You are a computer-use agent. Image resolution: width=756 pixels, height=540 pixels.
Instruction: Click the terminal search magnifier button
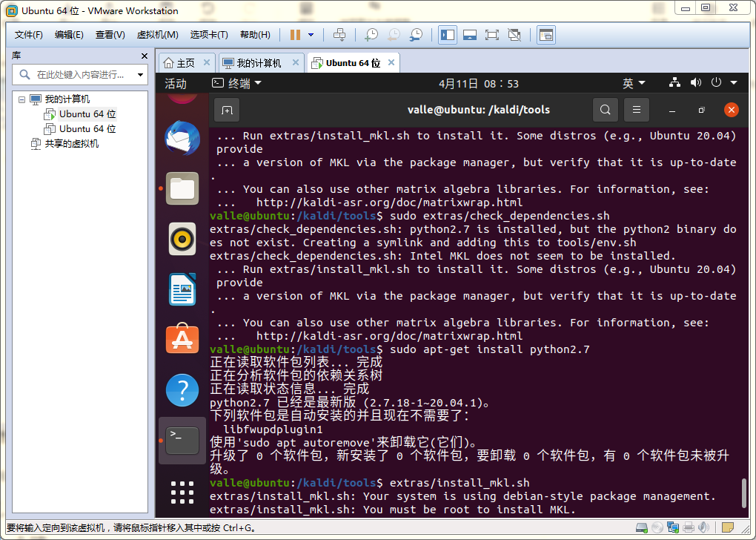pyautogui.click(x=605, y=110)
